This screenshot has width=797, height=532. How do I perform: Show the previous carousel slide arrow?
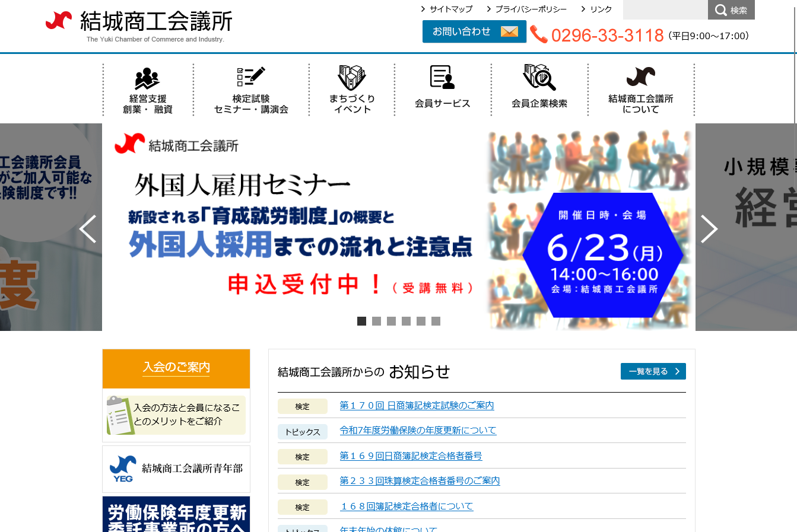point(88,229)
